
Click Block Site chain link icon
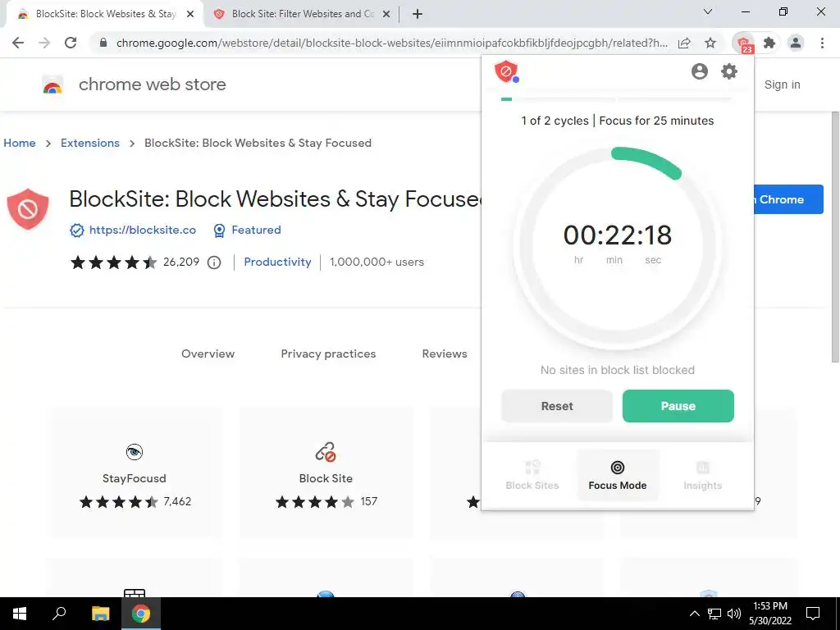(x=325, y=452)
